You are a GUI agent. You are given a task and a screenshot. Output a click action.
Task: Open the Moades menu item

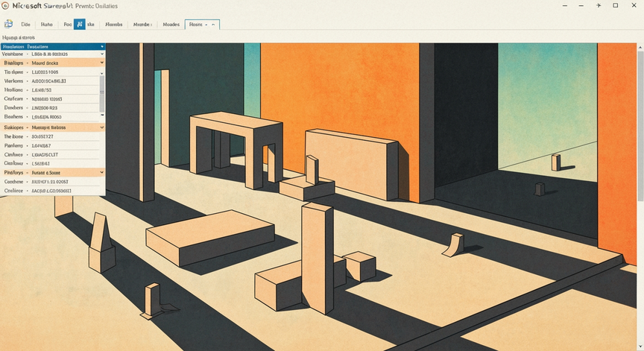[171, 25]
